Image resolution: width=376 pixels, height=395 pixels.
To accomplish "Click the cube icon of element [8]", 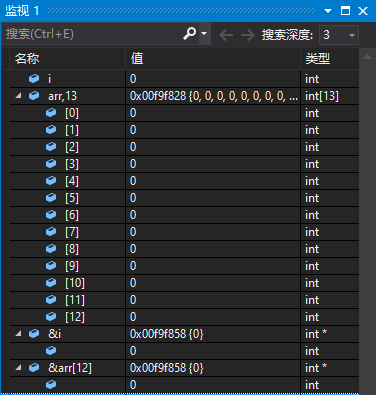I will point(51,249).
